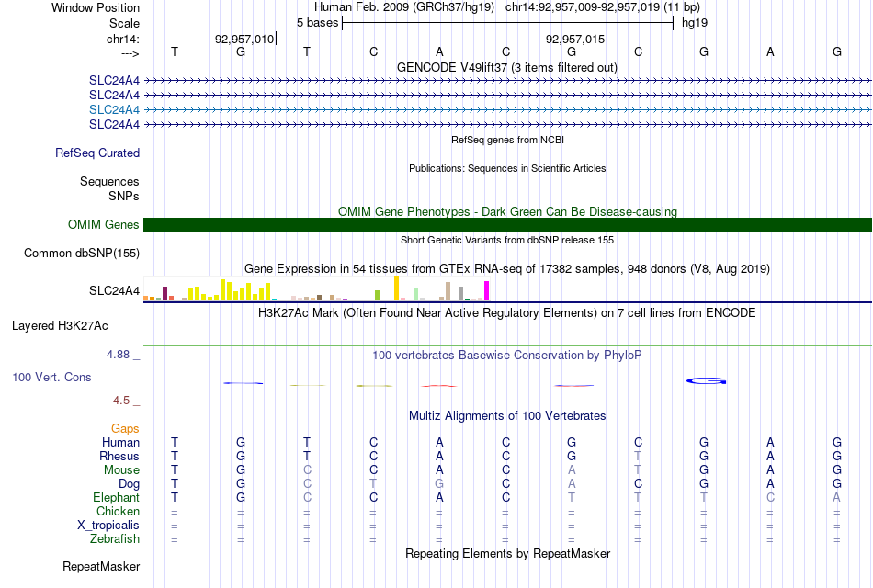Click the Window Position track label
This screenshot has height=588, width=873.
click(96, 7)
